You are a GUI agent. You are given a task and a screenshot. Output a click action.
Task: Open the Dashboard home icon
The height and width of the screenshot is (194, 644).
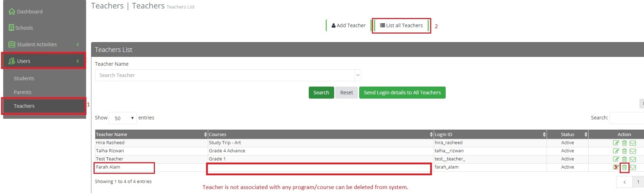[x=12, y=11]
